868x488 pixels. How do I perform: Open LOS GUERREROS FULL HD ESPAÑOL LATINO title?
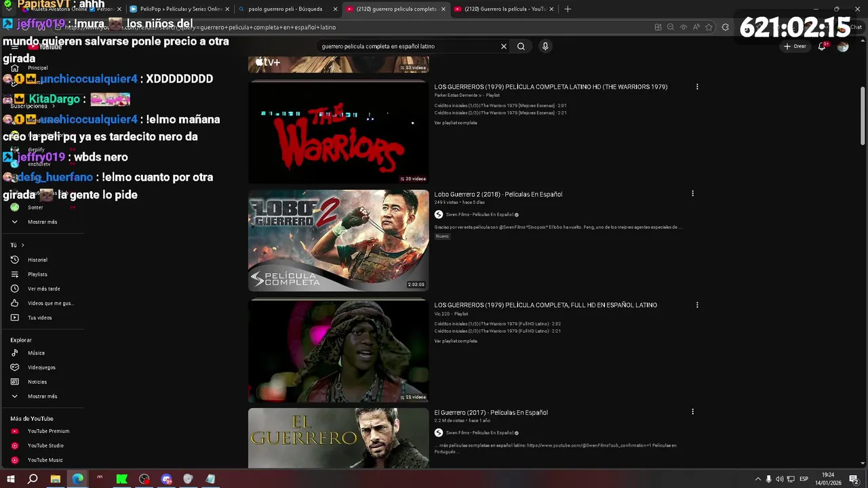[546, 305]
